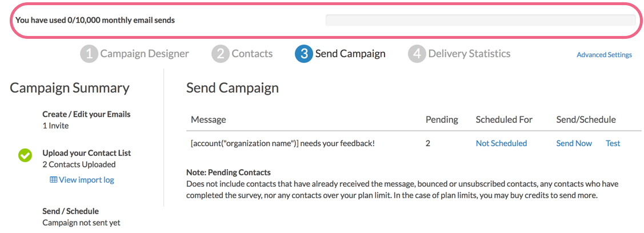Click the organization name feedback message subject
The width and height of the screenshot is (644, 233).
[x=282, y=143]
